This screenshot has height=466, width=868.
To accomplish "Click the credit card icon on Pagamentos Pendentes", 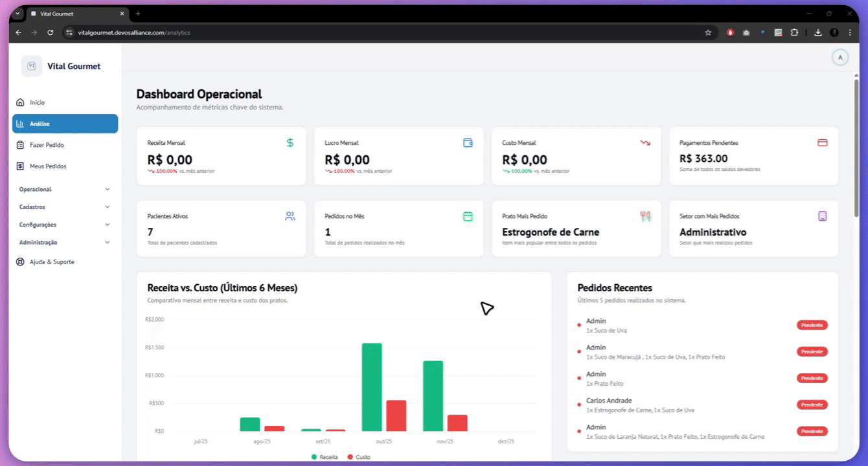I will tap(822, 142).
